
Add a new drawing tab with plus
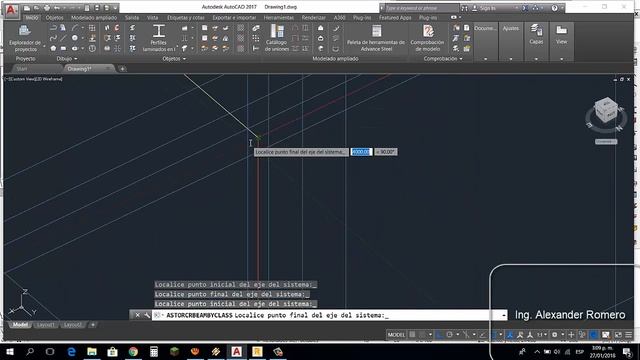point(122,69)
